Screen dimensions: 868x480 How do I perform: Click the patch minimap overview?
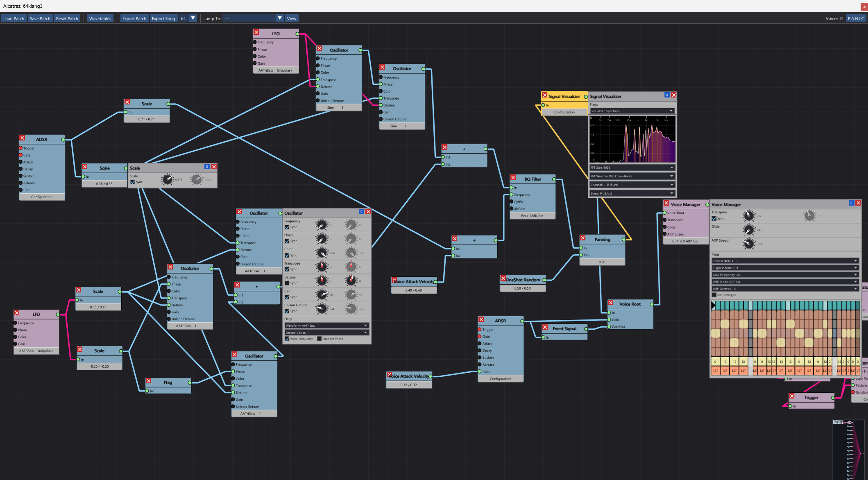coord(849,449)
